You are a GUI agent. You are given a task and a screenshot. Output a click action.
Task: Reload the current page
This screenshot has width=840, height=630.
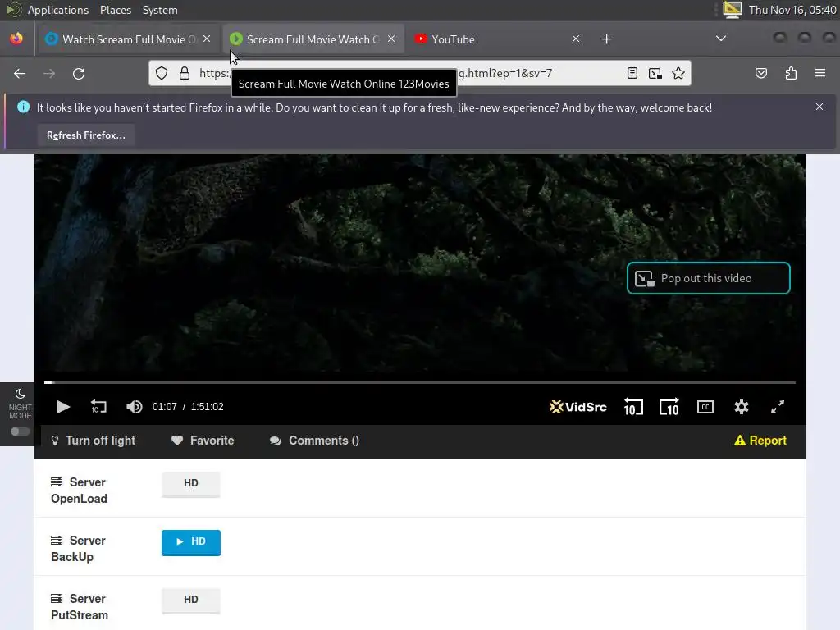79,73
